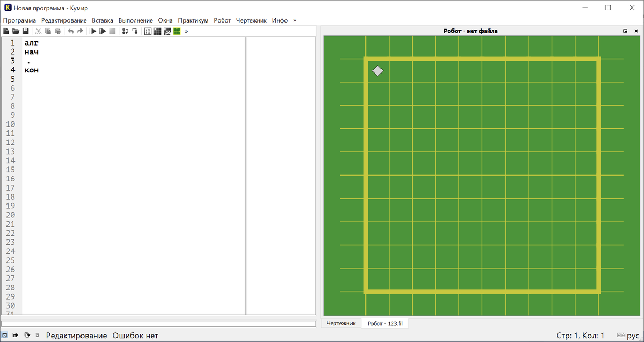Undock the Robot panel
Image resolution: width=644 pixels, height=342 pixels.
coord(625,31)
